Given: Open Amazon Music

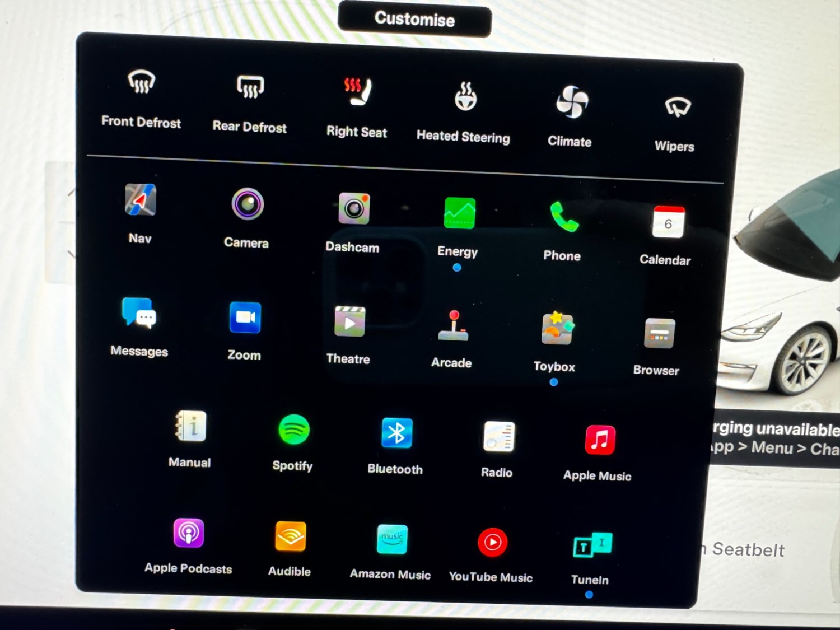Looking at the screenshot, I should [392, 539].
